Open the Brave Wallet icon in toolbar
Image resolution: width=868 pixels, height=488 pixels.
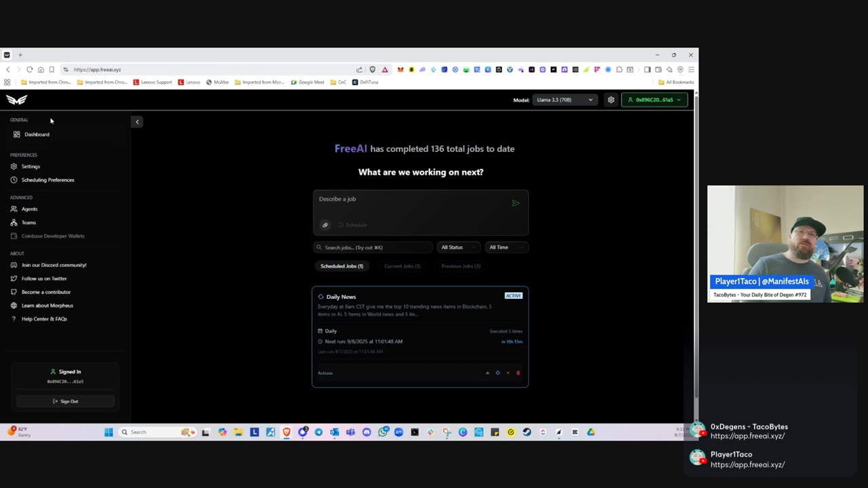pyautogui.click(x=658, y=69)
